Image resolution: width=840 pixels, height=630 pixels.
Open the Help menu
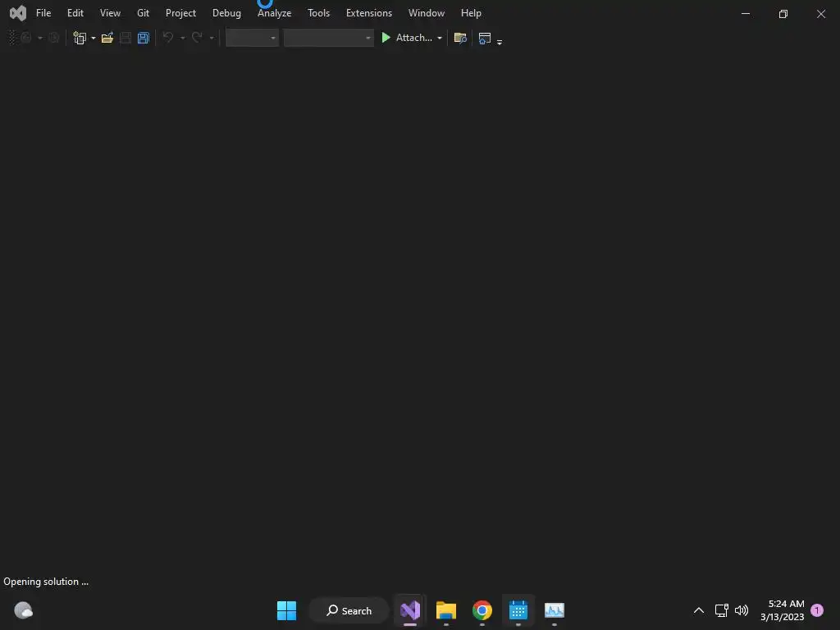(x=471, y=13)
